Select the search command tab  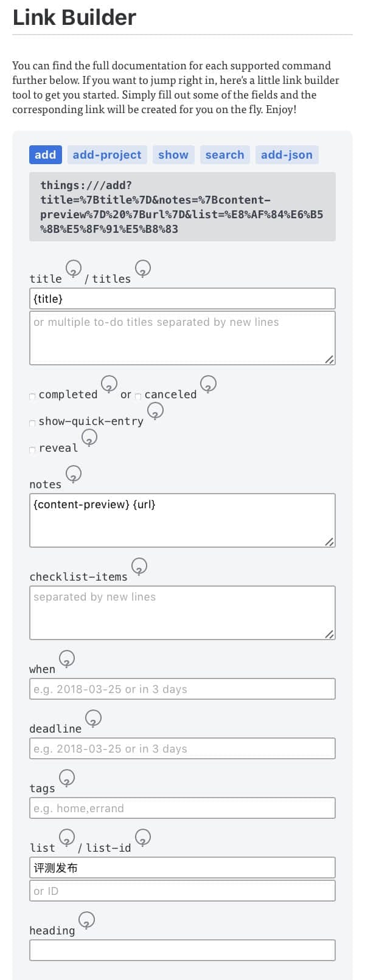(x=224, y=155)
